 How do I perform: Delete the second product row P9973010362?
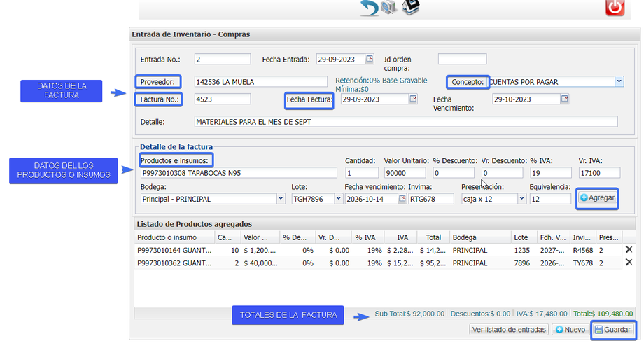click(629, 262)
